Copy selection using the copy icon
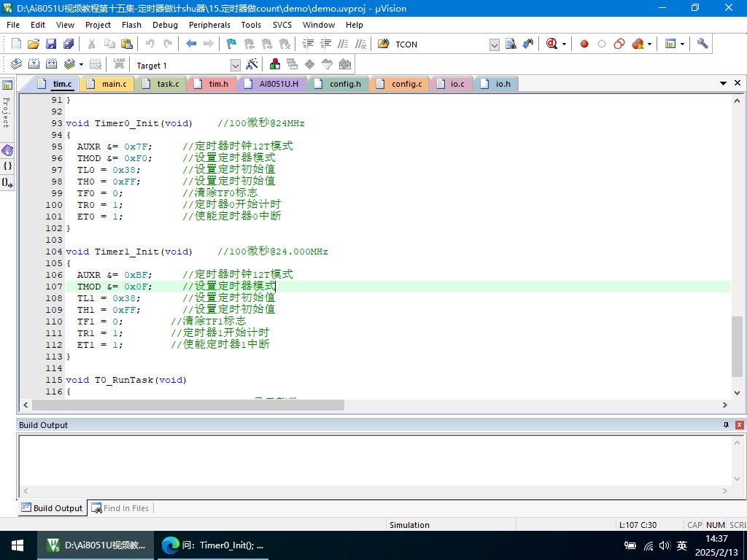Screen dimensions: 747x560 coord(109,44)
